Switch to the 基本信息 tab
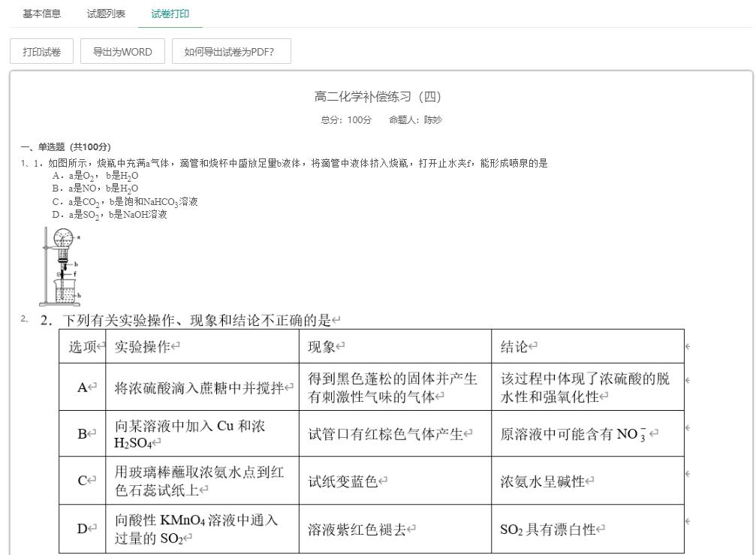The image size is (756, 555). 42,14
